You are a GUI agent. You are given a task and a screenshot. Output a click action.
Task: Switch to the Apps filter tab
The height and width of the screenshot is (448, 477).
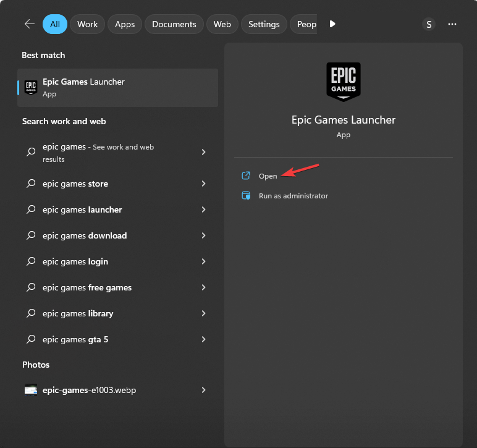point(125,24)
